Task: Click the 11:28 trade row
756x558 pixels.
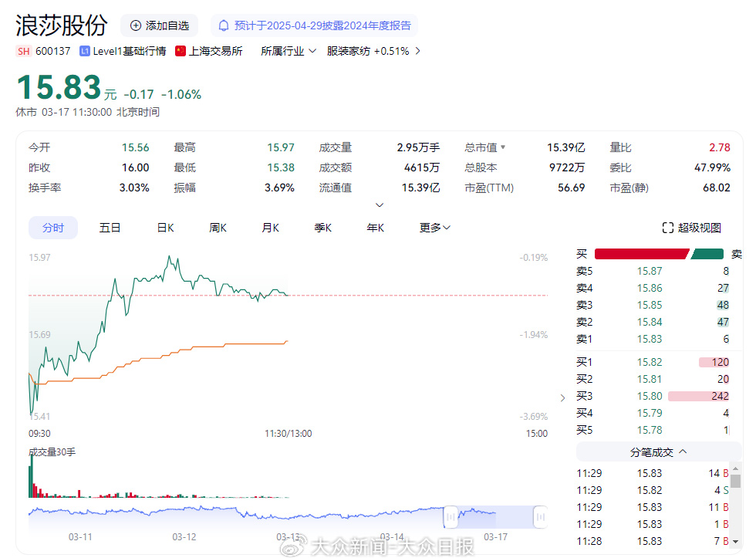Action: (x=653, y=541)
